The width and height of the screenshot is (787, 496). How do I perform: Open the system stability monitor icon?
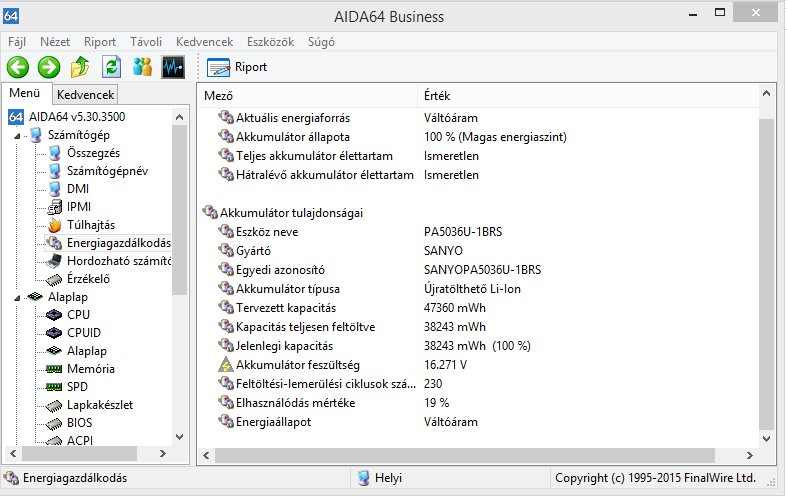click(x=173, y=67)
